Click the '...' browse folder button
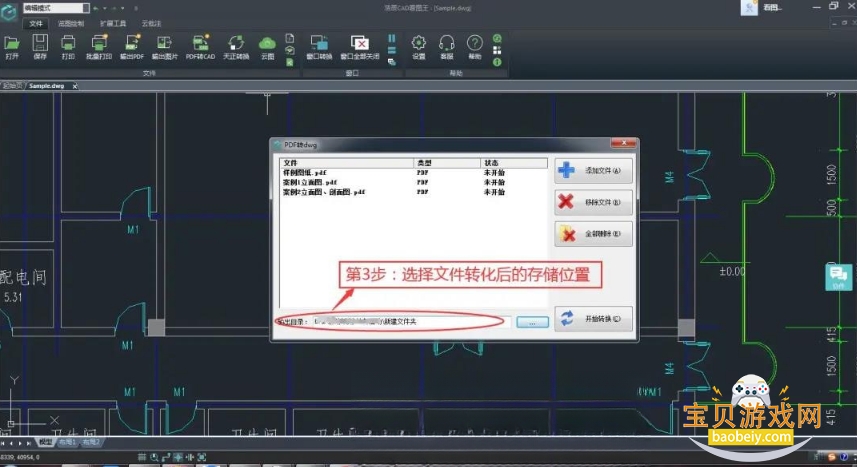 coord(532,322)
